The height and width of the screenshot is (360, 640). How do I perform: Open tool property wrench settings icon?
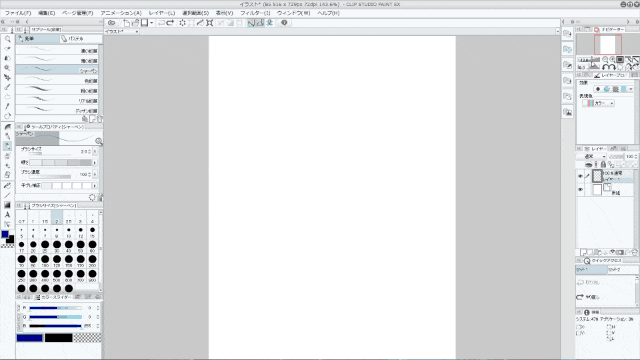(100, 197)
